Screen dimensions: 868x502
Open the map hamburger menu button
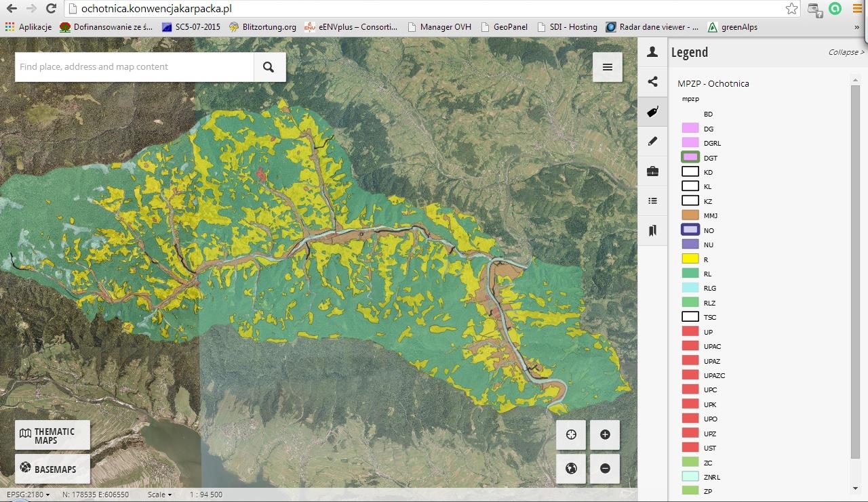point(608,67)
